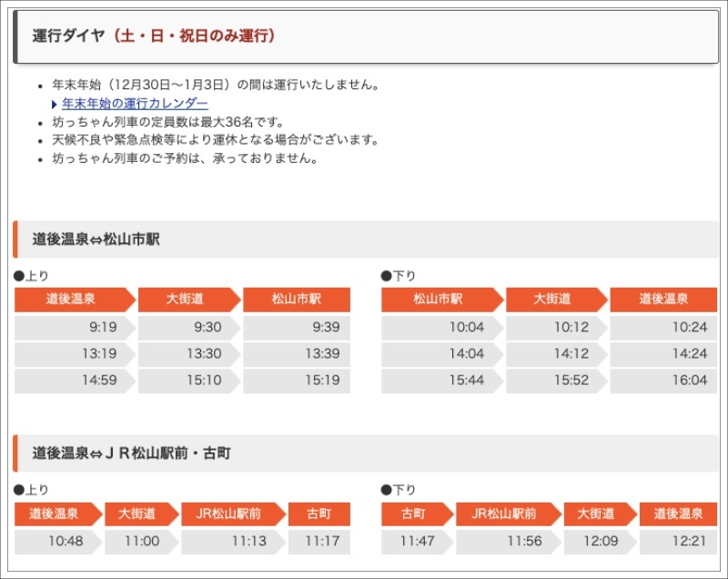Screen dimensions: 728x579
Task: Click the 年末年始(12月30日〜1月3日) notice line
Action: [x=217, y=85]
